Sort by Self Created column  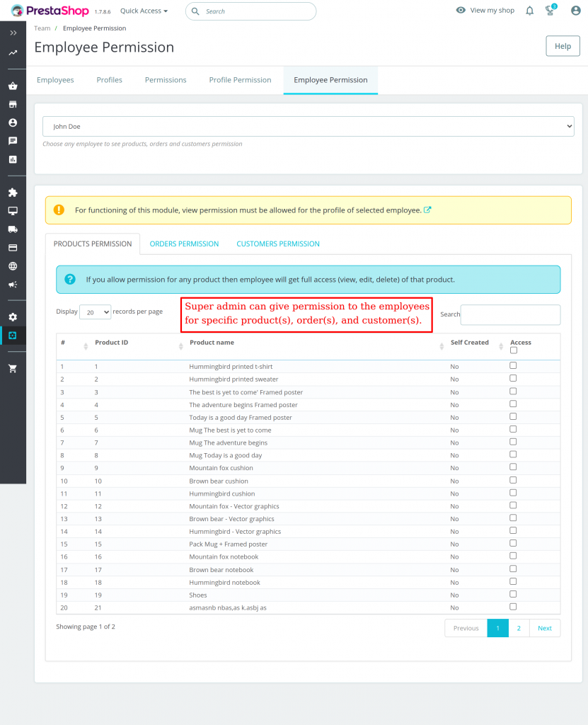click(501, 346)
